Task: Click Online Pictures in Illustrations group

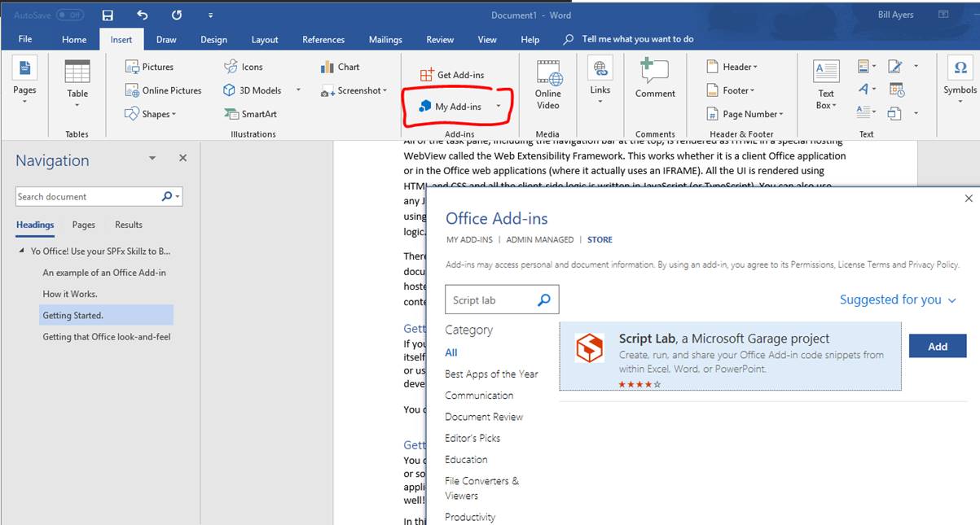Action: [164, 90]
